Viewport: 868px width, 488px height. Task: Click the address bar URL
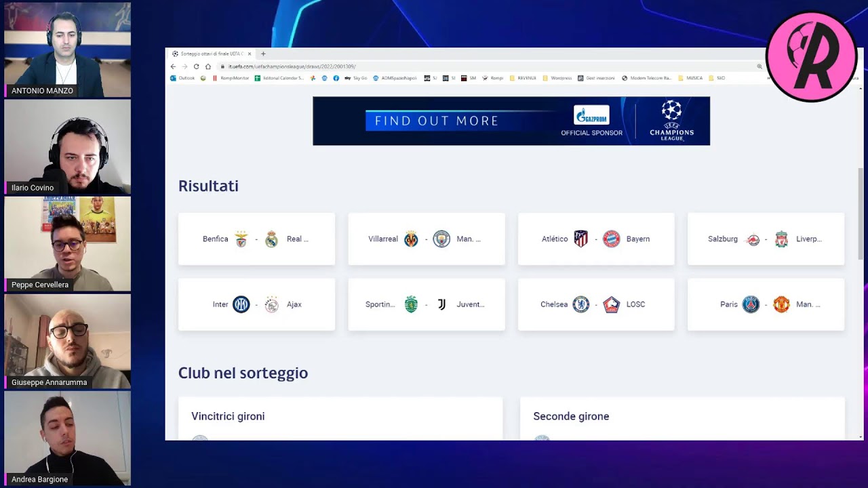(x=292, y=66)
